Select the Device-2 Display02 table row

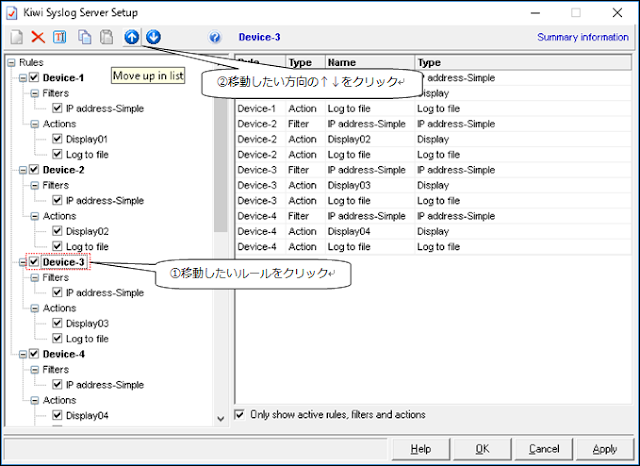(433, 139)
